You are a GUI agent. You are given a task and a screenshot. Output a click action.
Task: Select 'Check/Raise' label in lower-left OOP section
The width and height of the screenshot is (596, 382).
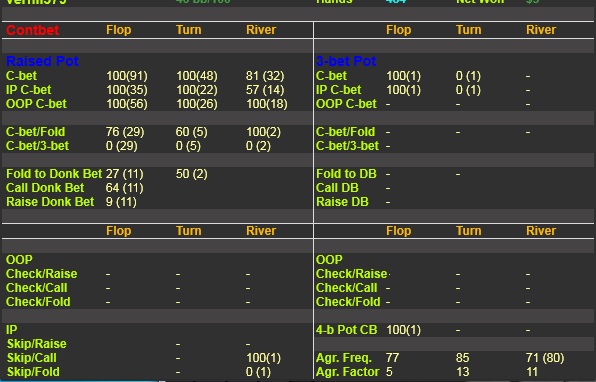click(41, 274)
